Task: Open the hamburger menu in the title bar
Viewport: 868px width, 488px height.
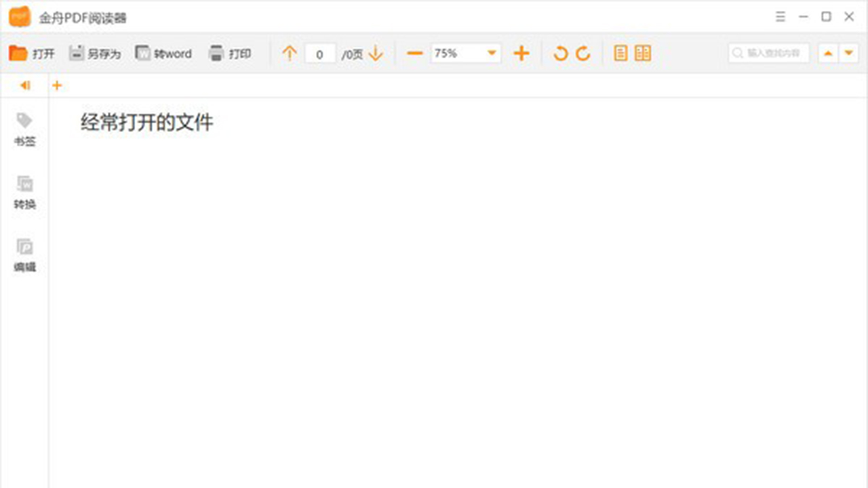Action: (x=781, y=17)
